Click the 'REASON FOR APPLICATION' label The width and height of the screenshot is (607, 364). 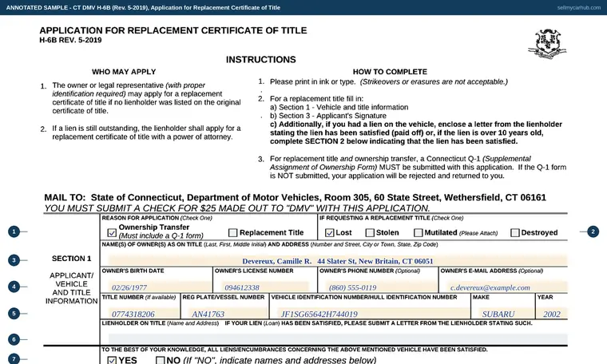[x=157, y=218]
